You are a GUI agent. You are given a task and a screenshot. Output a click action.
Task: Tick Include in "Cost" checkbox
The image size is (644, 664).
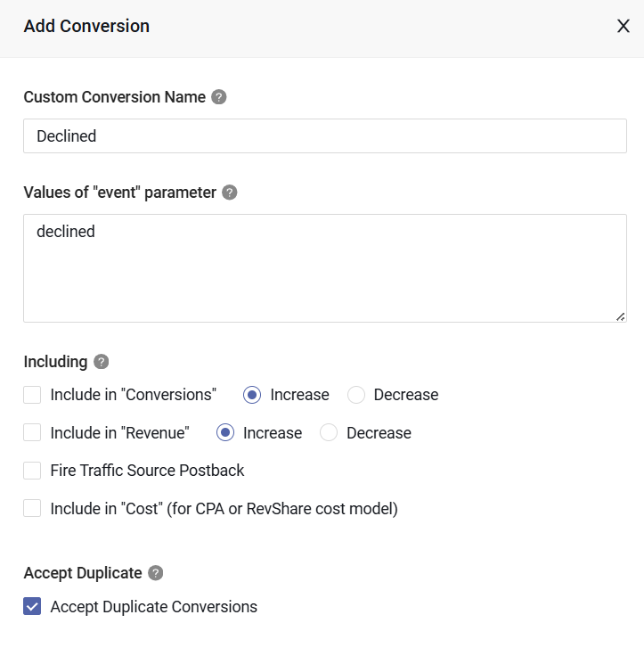tap(33, 509)
